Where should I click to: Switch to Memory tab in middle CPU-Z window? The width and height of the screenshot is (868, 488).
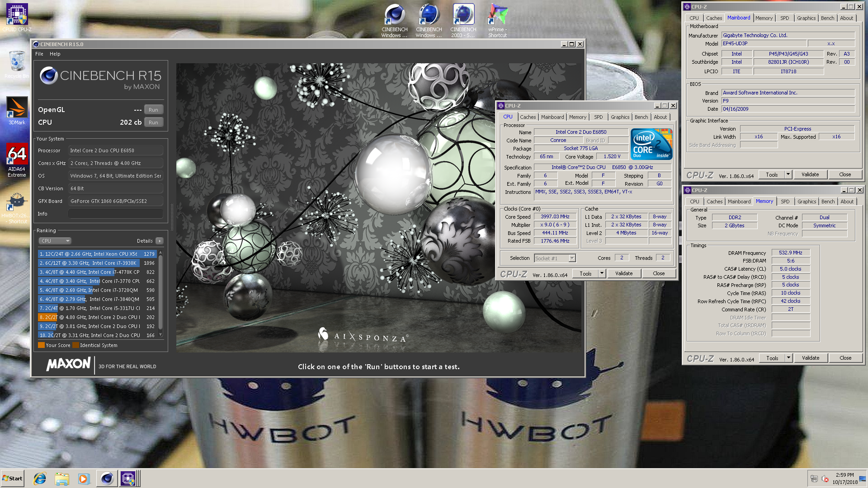coord(577,117)
